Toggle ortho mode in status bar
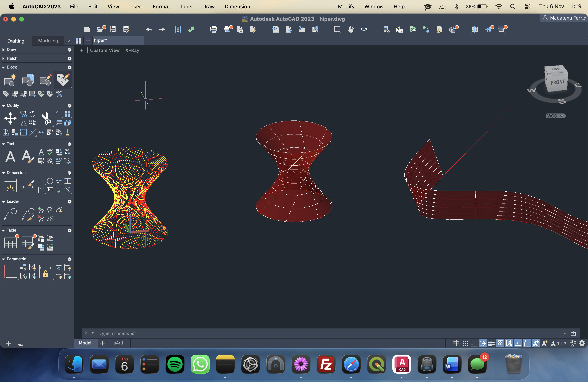The image size is (588, 382). (474, 343)
